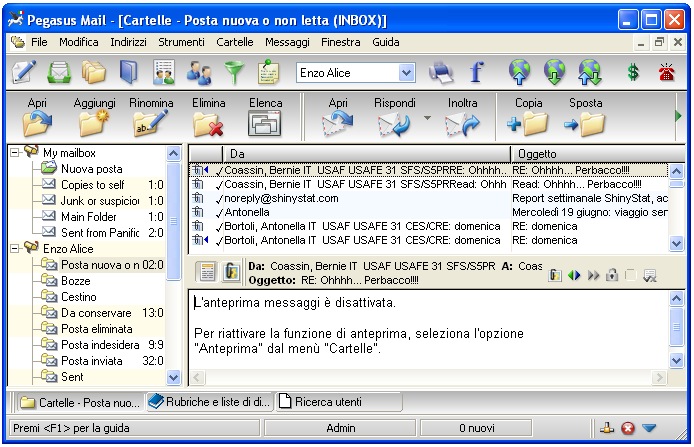This screenshot has width=694, height=447.
Task: Select the Da conservare folder
Action: [x=96, y=313]
